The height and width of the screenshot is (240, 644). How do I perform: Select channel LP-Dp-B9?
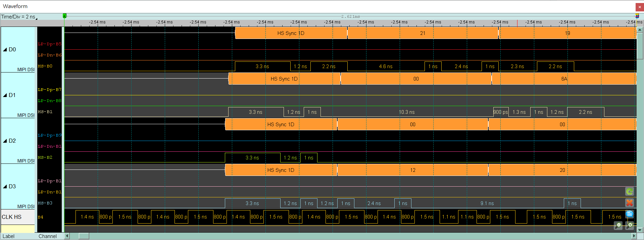coord(49,135)
